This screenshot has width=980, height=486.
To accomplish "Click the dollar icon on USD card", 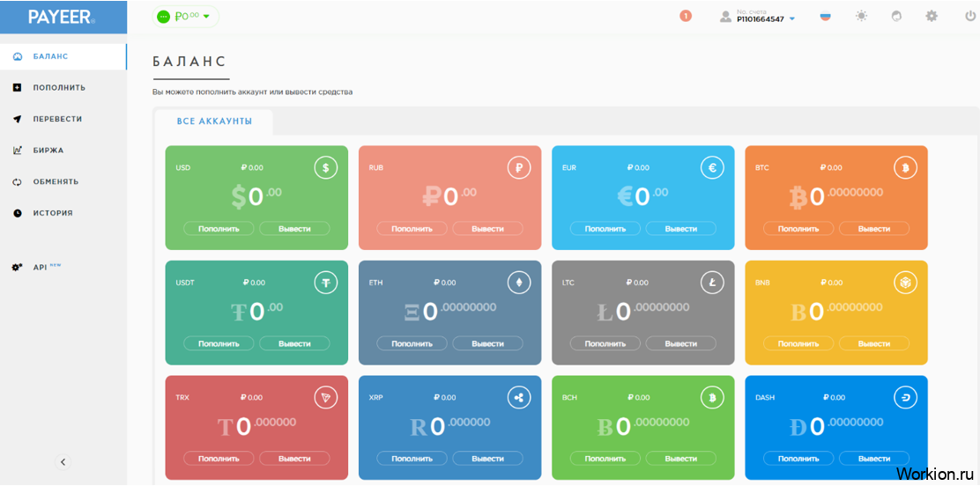I will (325, 167).
